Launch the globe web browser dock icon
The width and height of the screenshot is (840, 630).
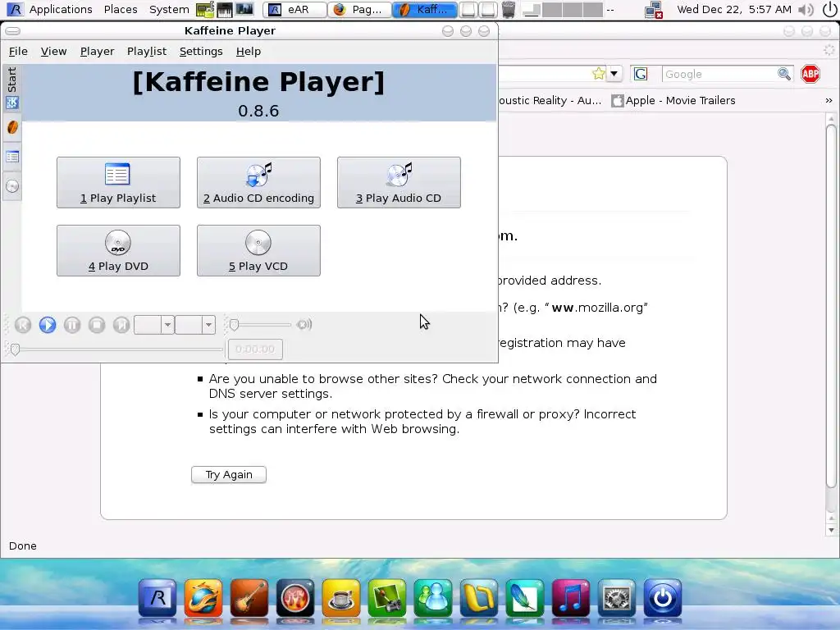203,598
